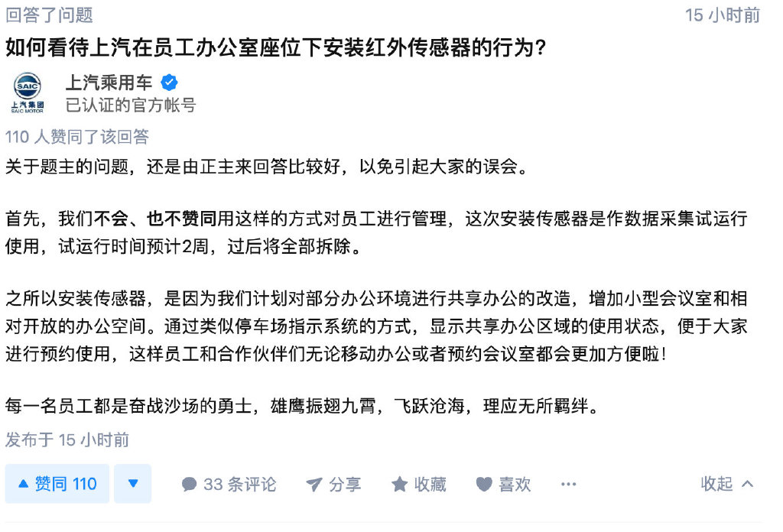Click the 发布于 15 小时前 publish time
Image resolution: width=783 pixels, height=532 pixels.
point(67,440)
